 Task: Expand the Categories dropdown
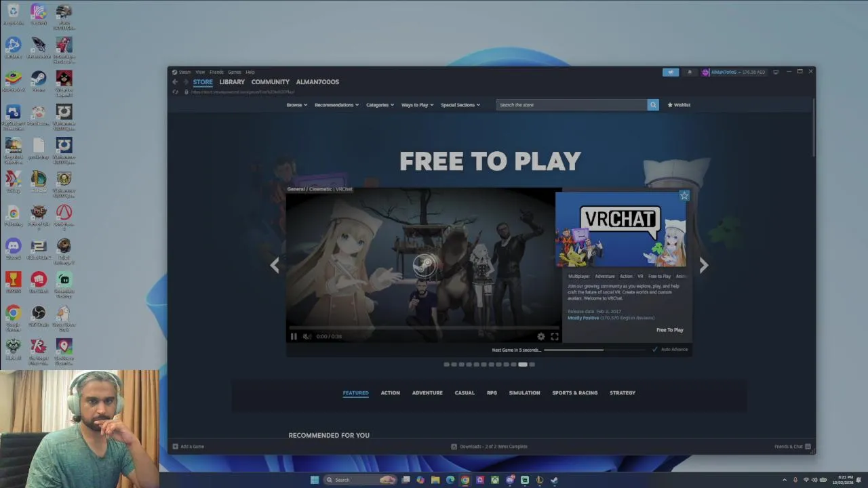[380, 105]
